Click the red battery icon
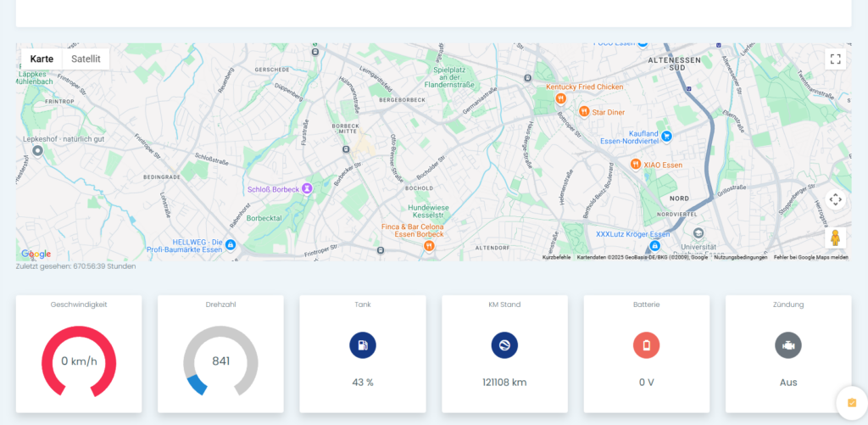This screenshot has height=425, width=868. pos(646,345)
